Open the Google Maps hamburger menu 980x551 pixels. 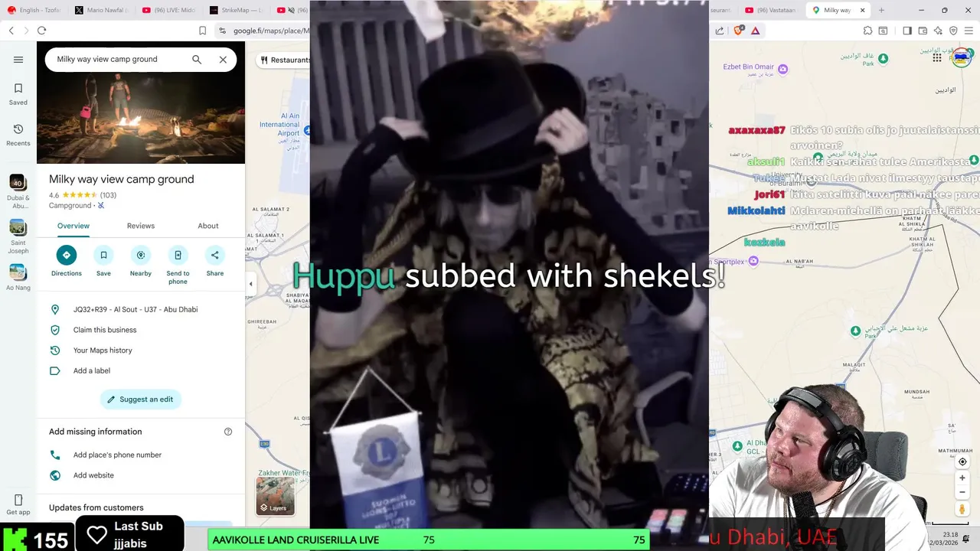click(x=18, y=60)
